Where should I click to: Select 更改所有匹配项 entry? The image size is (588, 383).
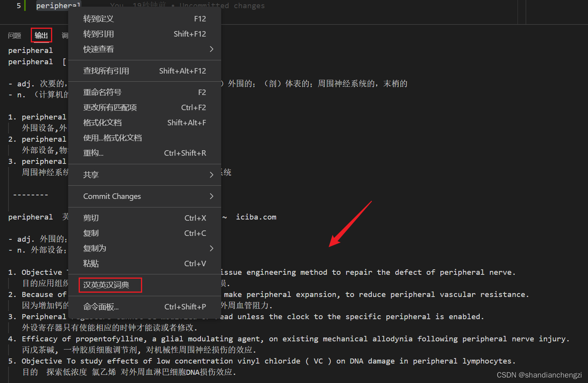point(144,107)
